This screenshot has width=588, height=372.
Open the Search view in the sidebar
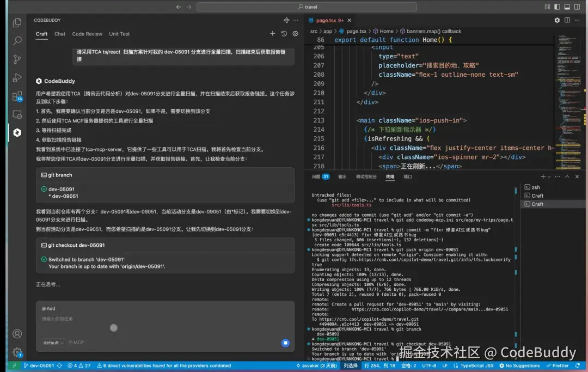(16, 40)
